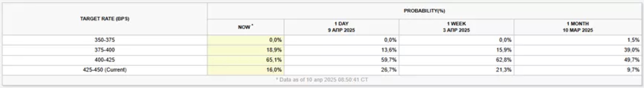Image resolution: width=644 pixels, height=88 pixels.
Task: Select the 1 WEEK 3 АПР 2025 header
Action: click(x=456, y=27)
